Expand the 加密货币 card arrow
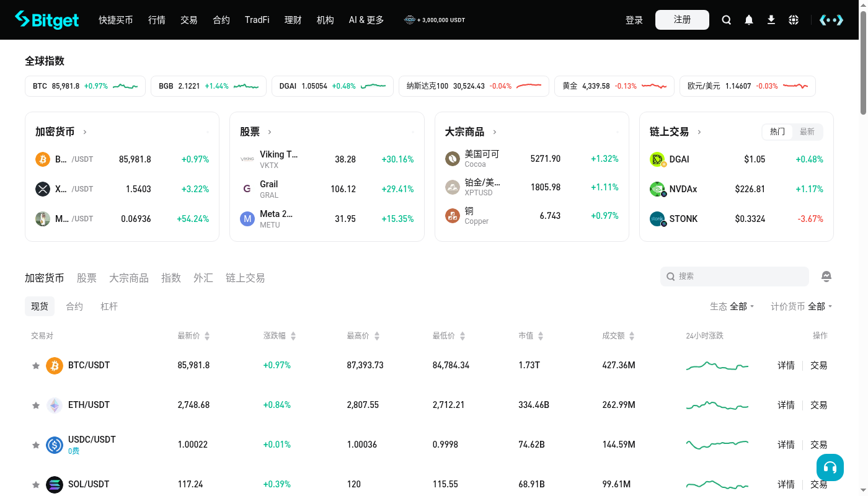The image size is (868, 496). click(85, 132)
